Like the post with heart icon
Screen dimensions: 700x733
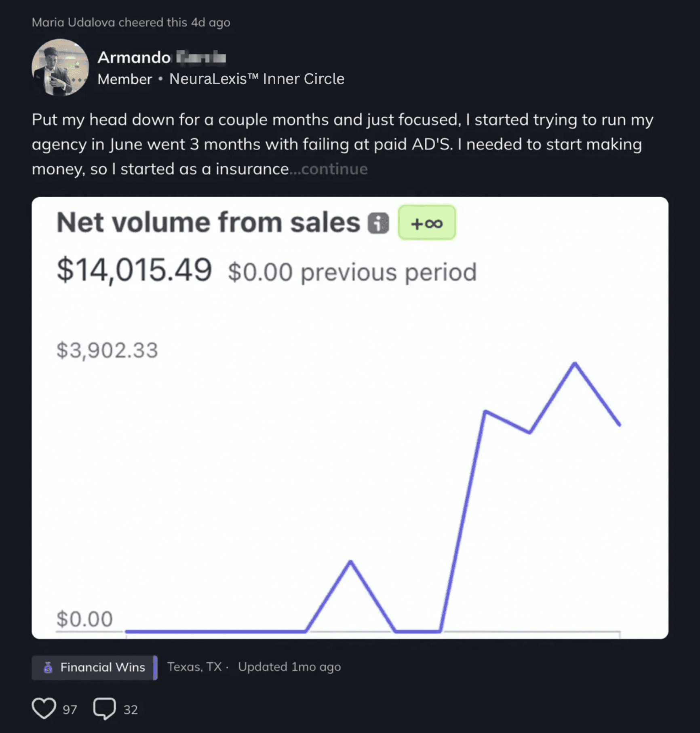pyautogui.click(x=44, y=709)
